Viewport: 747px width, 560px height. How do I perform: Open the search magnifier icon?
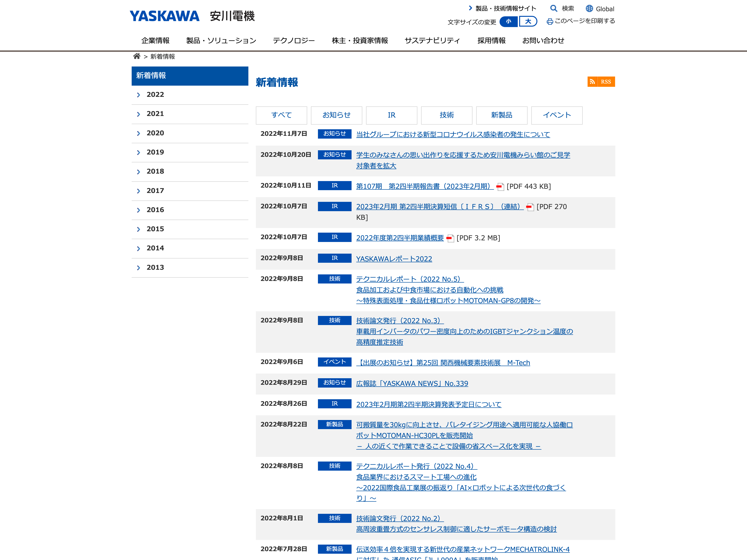coord(553,8)
